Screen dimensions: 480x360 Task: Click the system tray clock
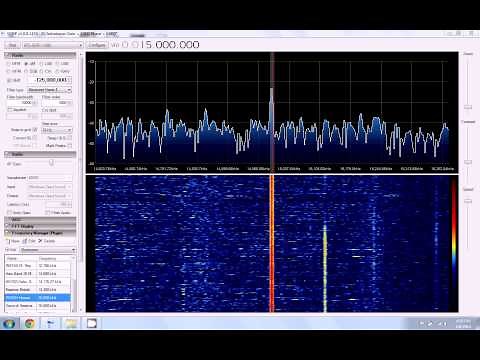(x=463, y=324)
